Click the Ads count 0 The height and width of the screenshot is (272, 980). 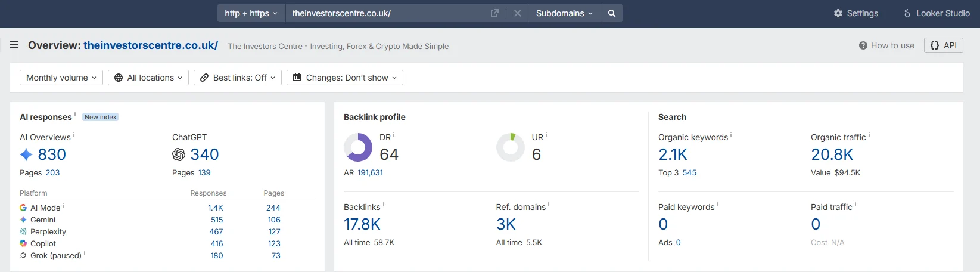click(x=678, y=242)
